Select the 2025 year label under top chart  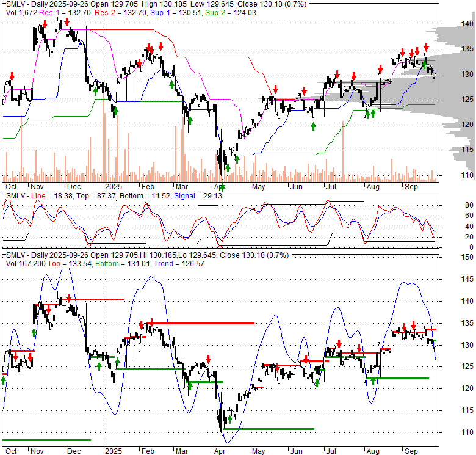click(x=114, y=187)
